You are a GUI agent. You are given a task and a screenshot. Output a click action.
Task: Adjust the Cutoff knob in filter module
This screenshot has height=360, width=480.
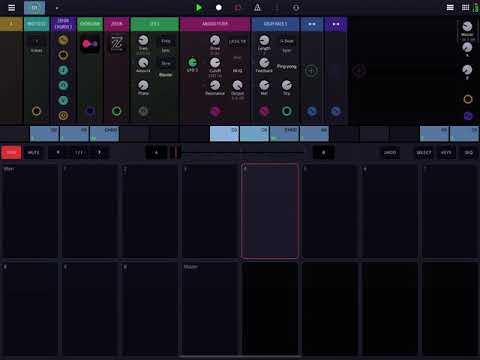tap(215, 63)
